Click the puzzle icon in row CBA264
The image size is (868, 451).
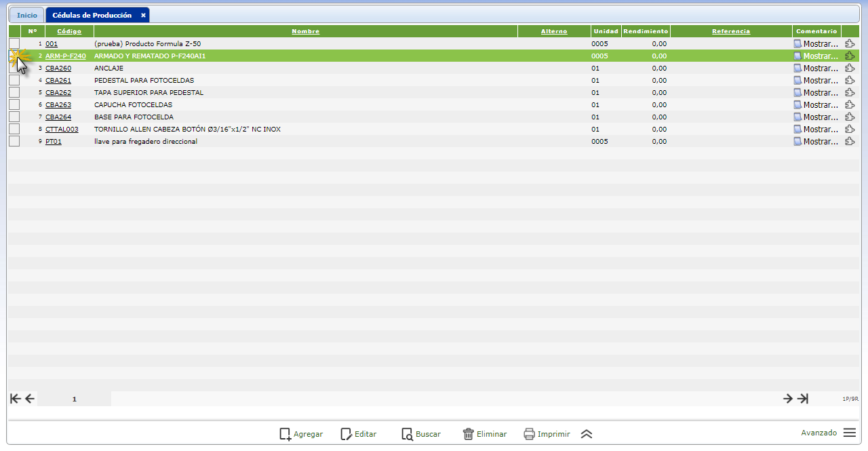coord(850,117)
